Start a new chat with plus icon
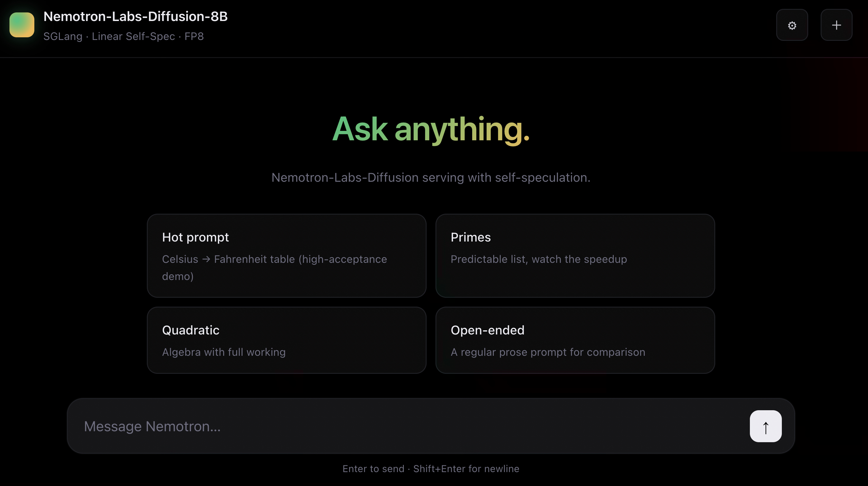This screenshot has height=486, width=868. click(x=836, y=25)
